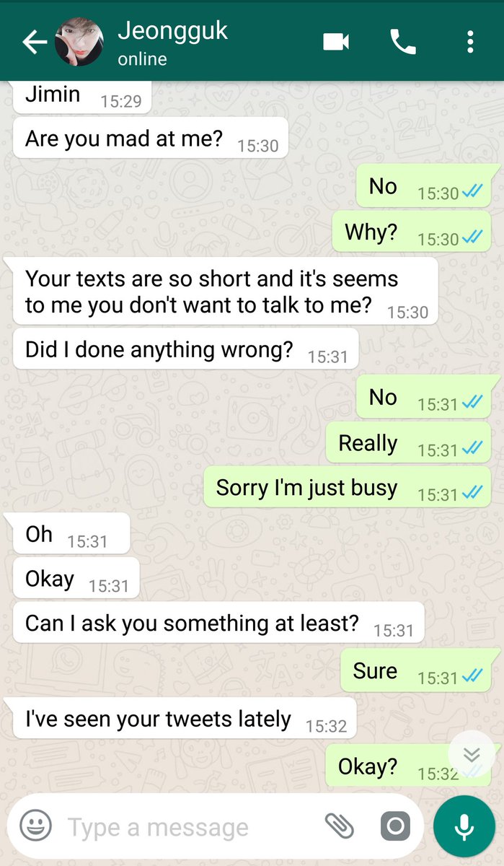Tap the "Can I ask you something" message
Viewport: 504px width, 866px height.
click(x=218, y=622)
